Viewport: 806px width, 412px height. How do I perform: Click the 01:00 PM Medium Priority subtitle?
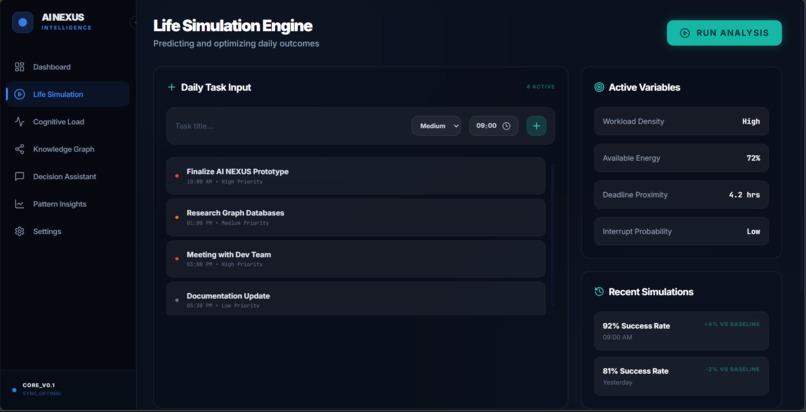click(228, 223)
